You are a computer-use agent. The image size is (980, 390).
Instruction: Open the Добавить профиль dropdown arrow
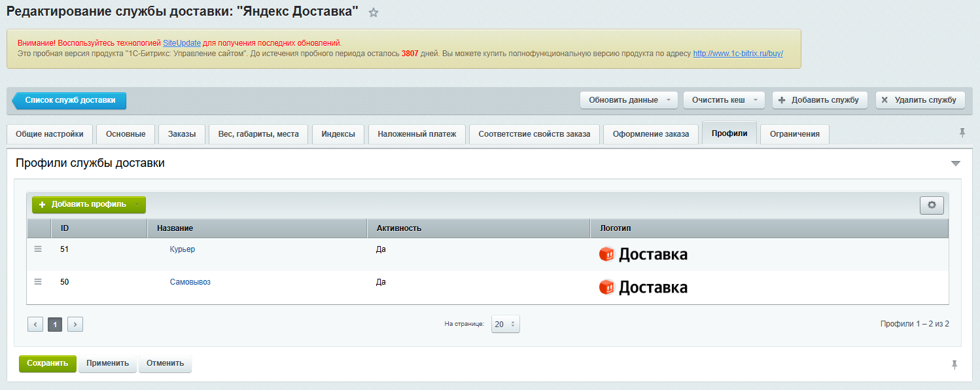click(x=137, y=204)
